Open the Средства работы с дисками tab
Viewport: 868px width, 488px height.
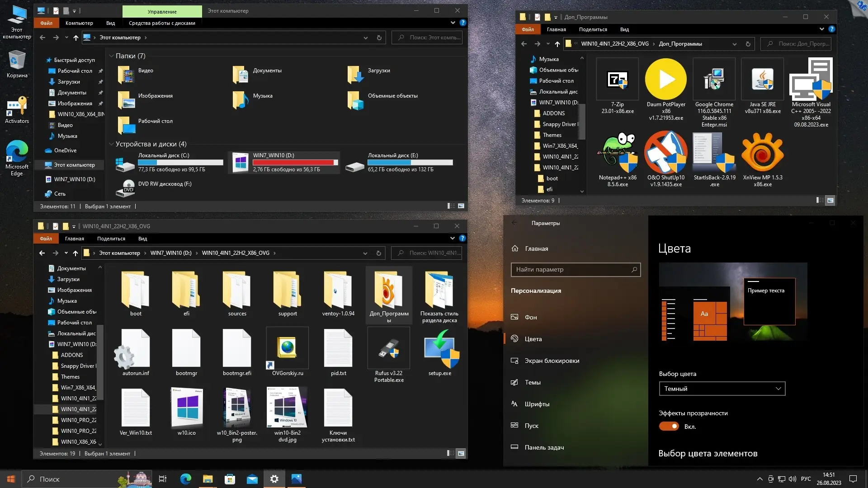[162, 23]
